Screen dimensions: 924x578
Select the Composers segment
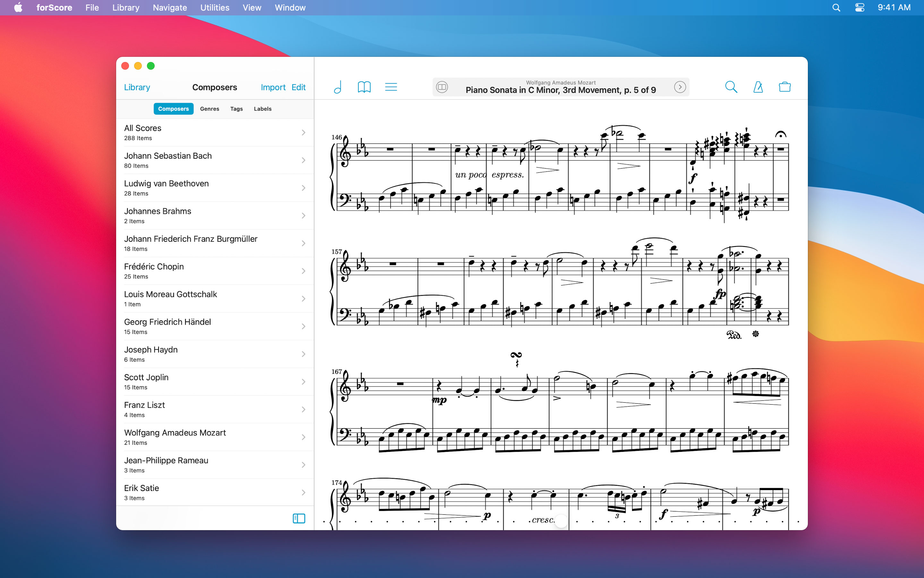[173, 109]
